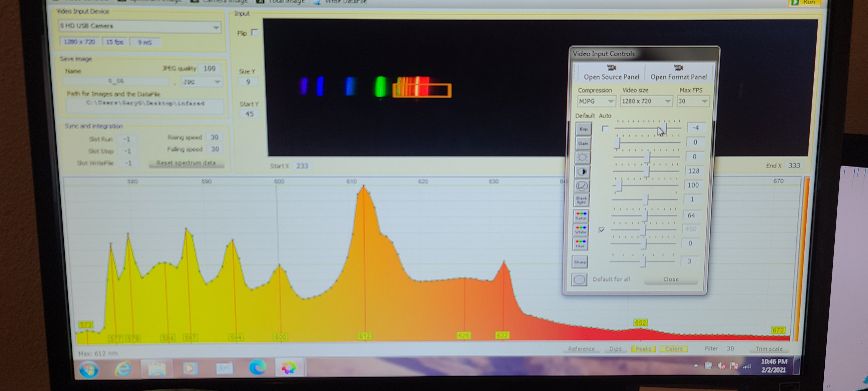The image size is (868, 391).
Task: Click the Hue RGB default button
Action: [580, 243]
